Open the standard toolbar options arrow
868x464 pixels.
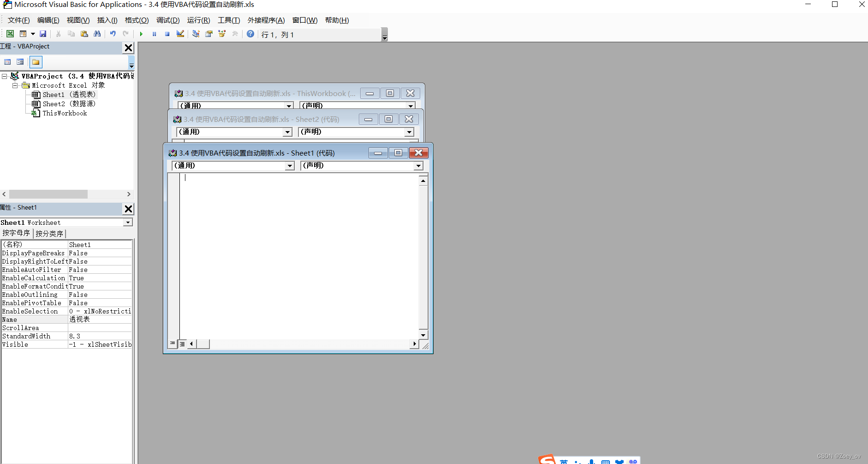point(385,35)
